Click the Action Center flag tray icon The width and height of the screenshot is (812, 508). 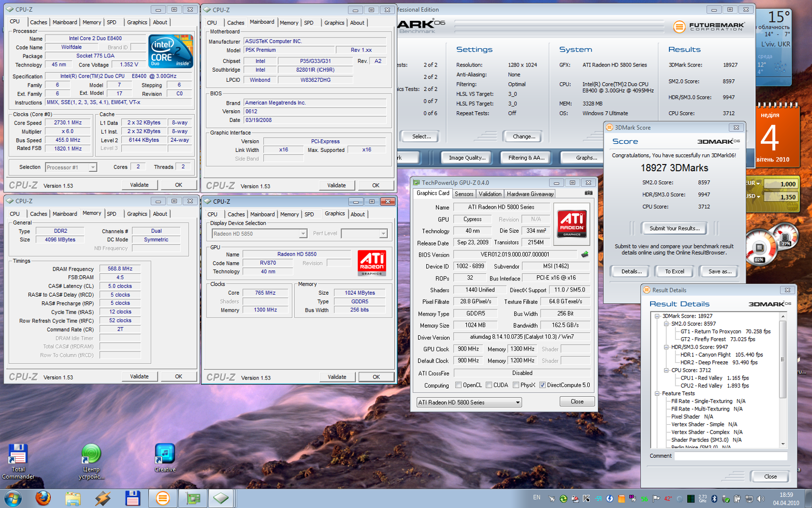coord(656,499)
